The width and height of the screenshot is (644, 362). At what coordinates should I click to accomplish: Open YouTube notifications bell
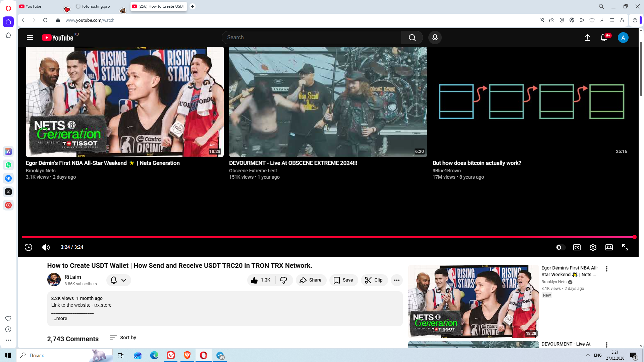(x=603, y=38)
